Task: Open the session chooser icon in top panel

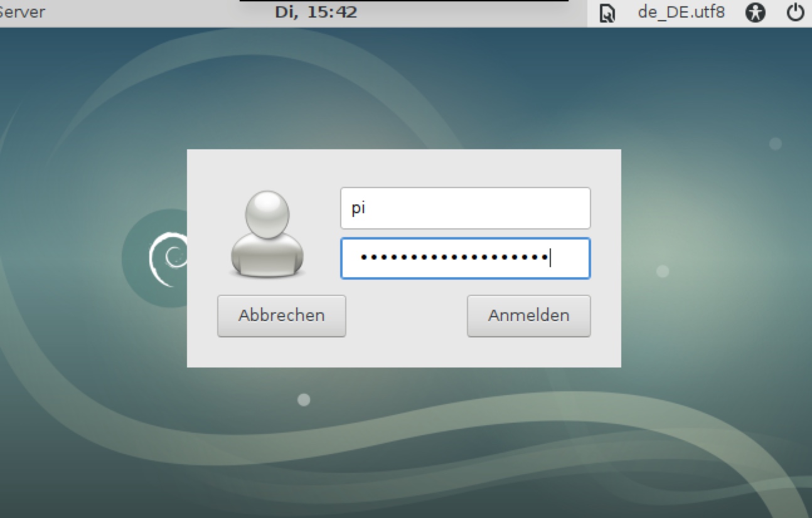Action: click(607, 13)
